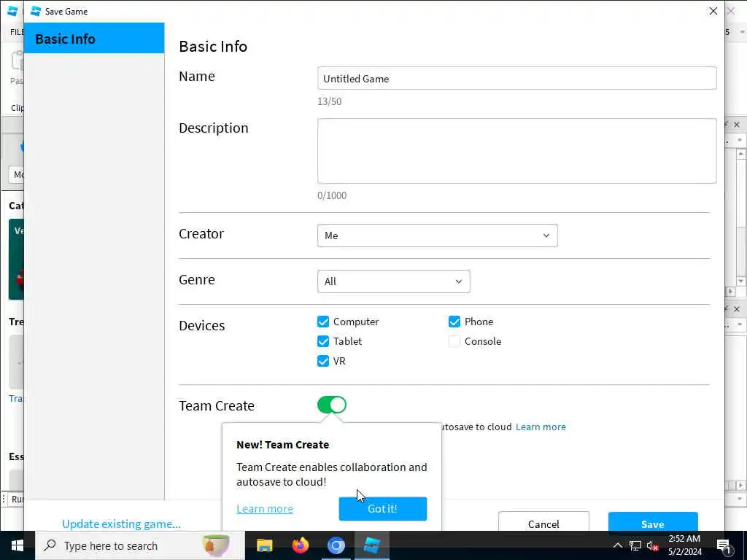The width and height of the screenshot is (747, 560).
Task: Click Update existing game link
Action: (x=122, y=524)
